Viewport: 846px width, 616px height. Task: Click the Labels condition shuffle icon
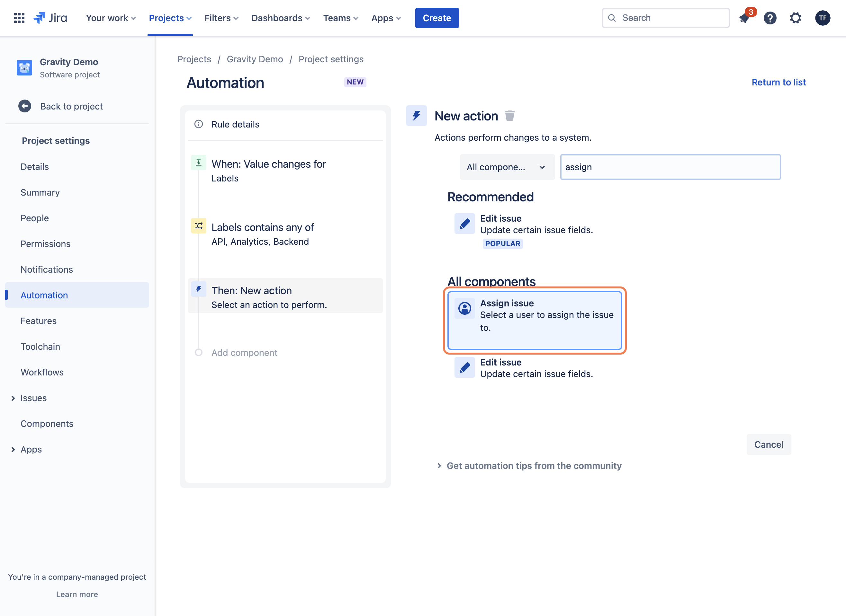[199, 226]
